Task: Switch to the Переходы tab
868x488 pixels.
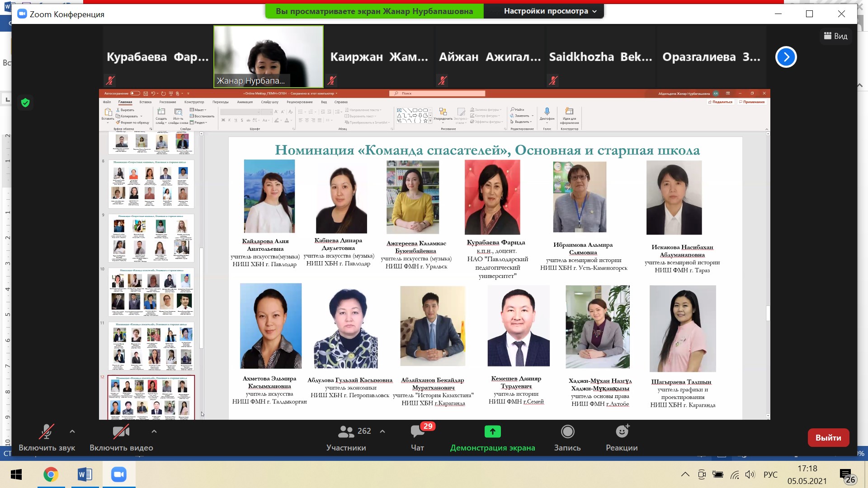Action: pos(221,102)
